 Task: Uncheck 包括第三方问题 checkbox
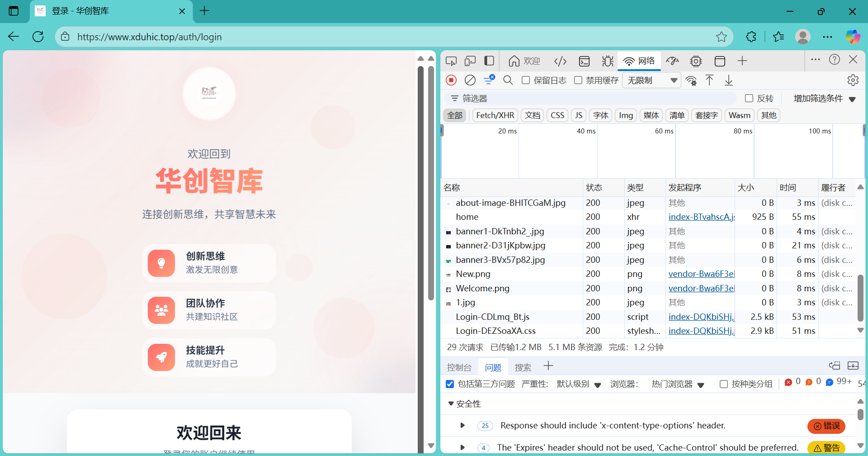pyautogui.click(x=450, y=384)
